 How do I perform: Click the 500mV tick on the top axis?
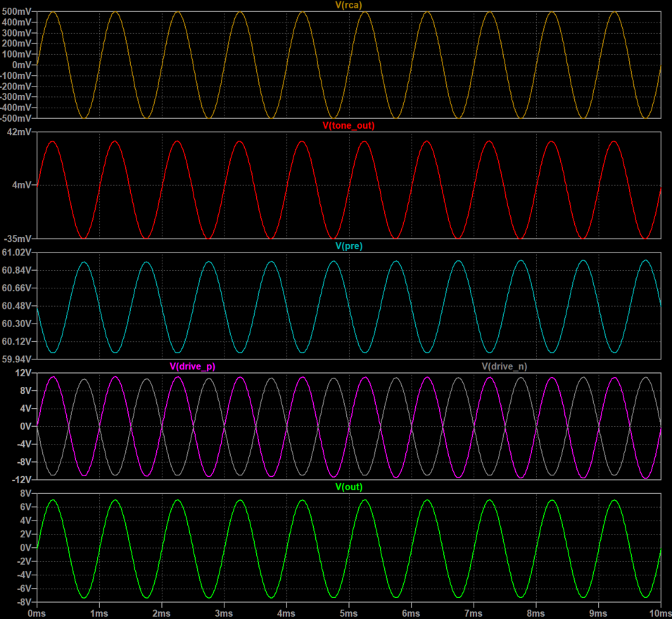pos(18,12)
